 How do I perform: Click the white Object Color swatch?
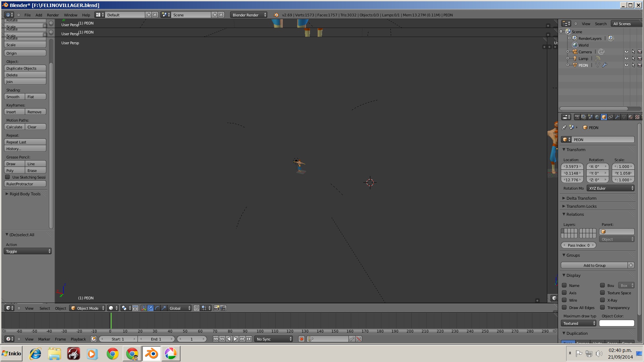616,323
